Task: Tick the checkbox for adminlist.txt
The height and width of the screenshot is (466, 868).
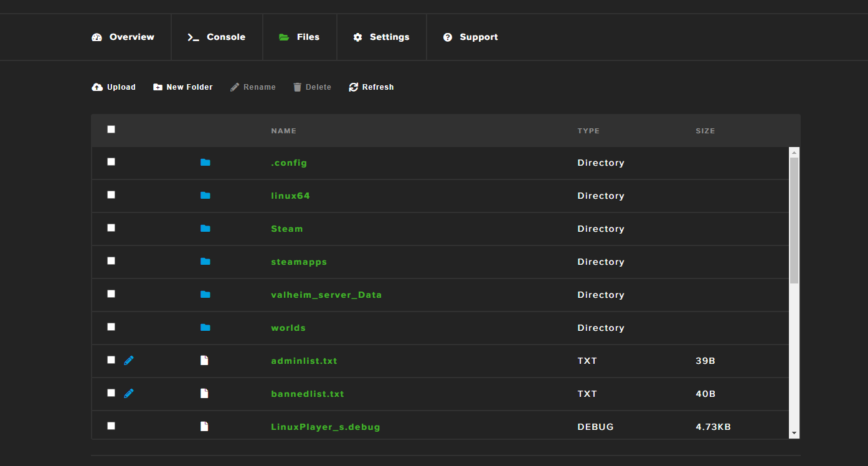Action: point(111,360)
